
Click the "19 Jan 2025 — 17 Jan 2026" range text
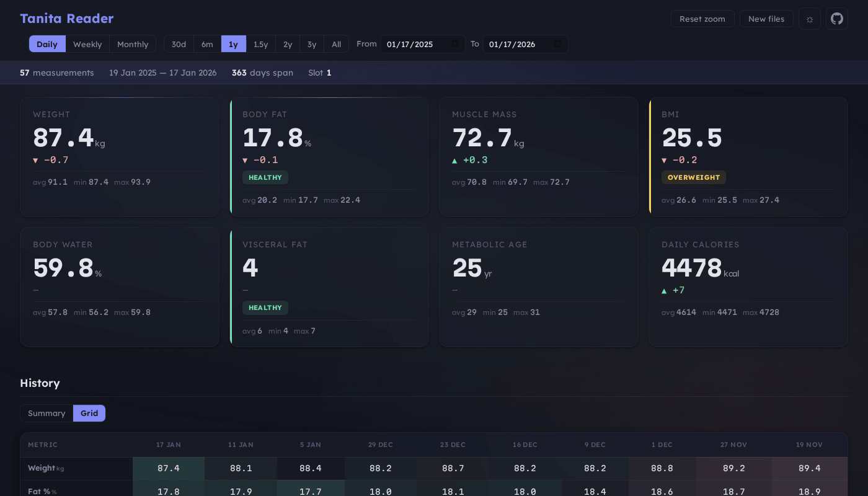[x=163, y=73]
